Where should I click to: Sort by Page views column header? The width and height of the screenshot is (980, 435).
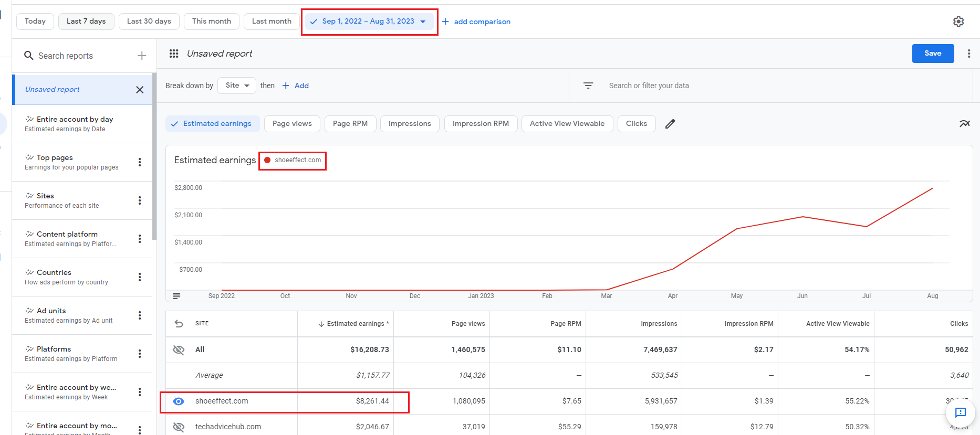[468, 324]
